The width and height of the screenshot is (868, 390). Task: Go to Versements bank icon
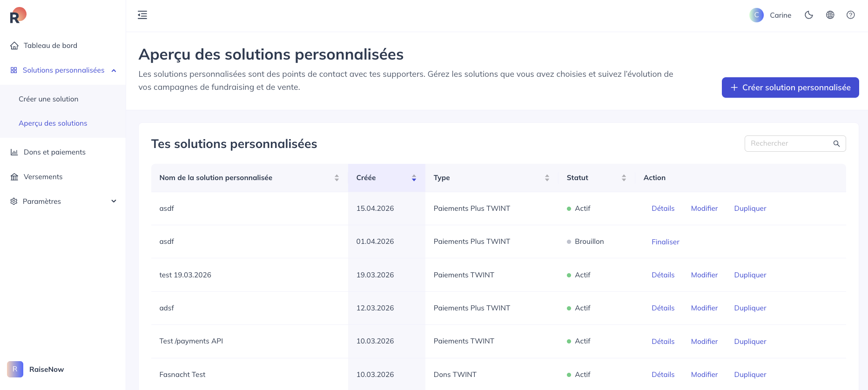pyautogui.click(x=14, y=177)
